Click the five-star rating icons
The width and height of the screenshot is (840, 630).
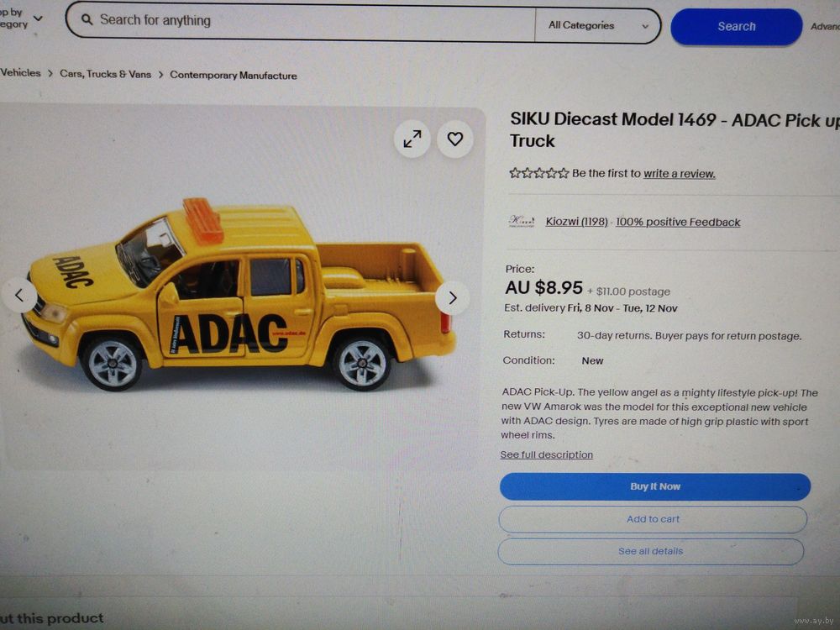pyautogui.click(x=539, y=173)
